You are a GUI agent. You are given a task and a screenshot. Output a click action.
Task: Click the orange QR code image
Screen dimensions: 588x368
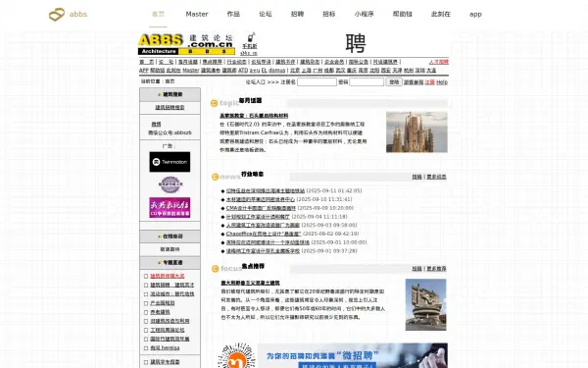click(x=236, y=355)
